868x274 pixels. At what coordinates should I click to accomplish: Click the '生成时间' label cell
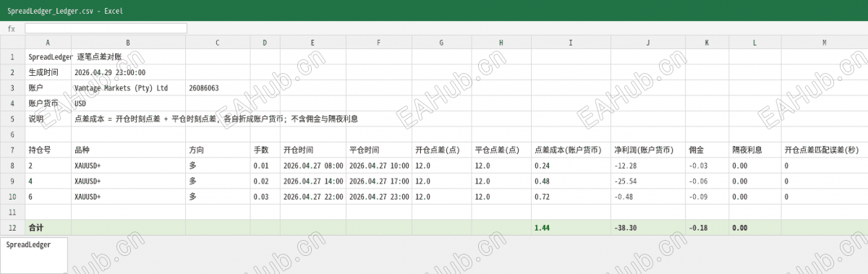tap(48, 72)
